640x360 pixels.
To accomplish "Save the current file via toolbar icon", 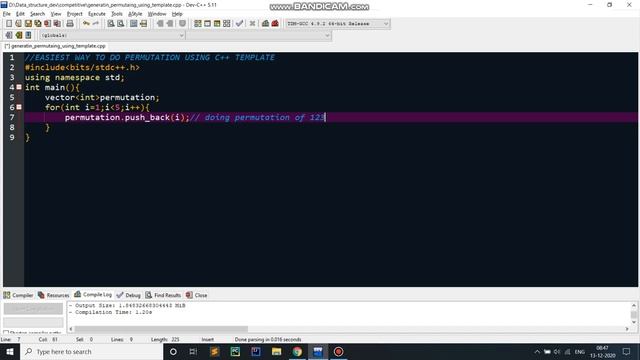I will 28,24.
